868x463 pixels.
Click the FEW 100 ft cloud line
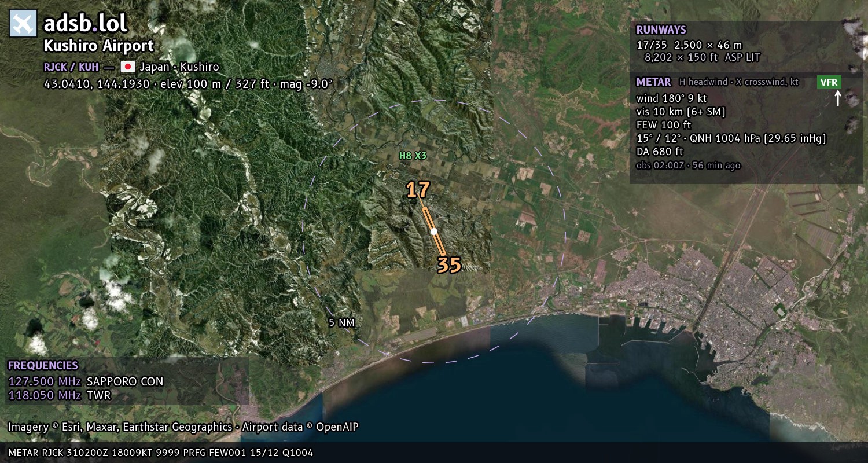664,125
